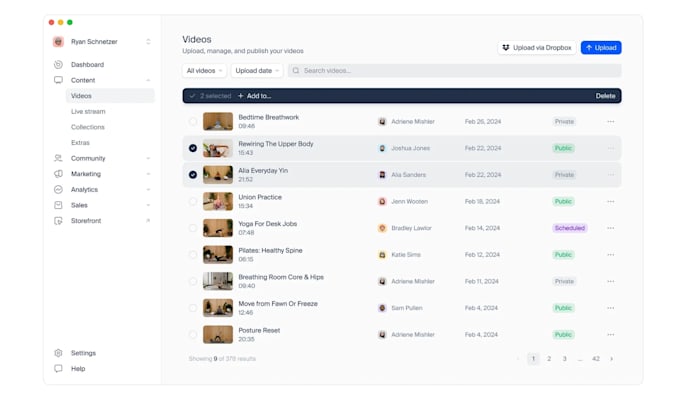Select the Bedtime Breathwork checkbox
The height and width of the screenshot is (394, 680).
(193, 122)
